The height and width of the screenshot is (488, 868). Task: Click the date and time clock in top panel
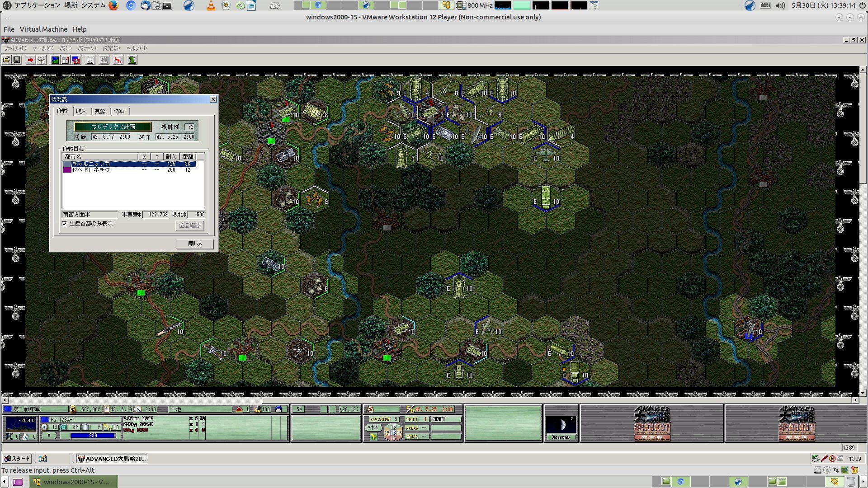point(823,5)
